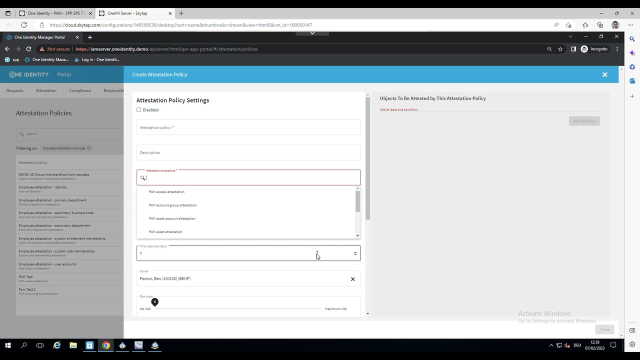Screen dimensions: 640x360
Task: Select Employee attestation - identity row
Action: [x=70, y=189]
